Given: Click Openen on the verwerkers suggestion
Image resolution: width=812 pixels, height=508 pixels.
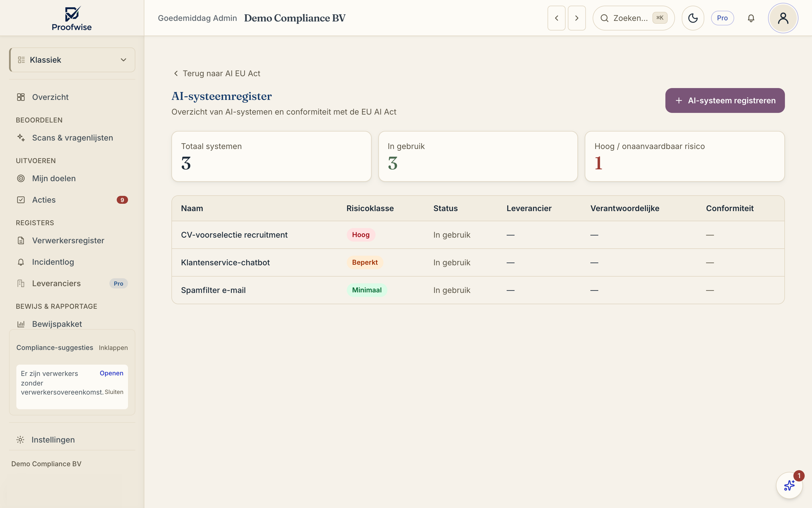Looking at the screenshot, I should click(111, 373).
